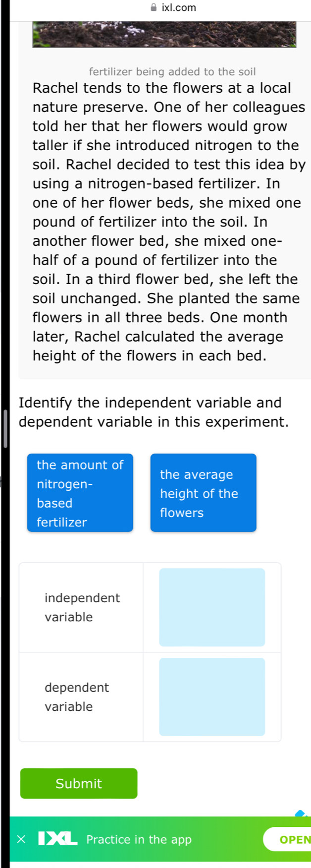Click the 'independent variable' row label

click(x=82, y=607)
